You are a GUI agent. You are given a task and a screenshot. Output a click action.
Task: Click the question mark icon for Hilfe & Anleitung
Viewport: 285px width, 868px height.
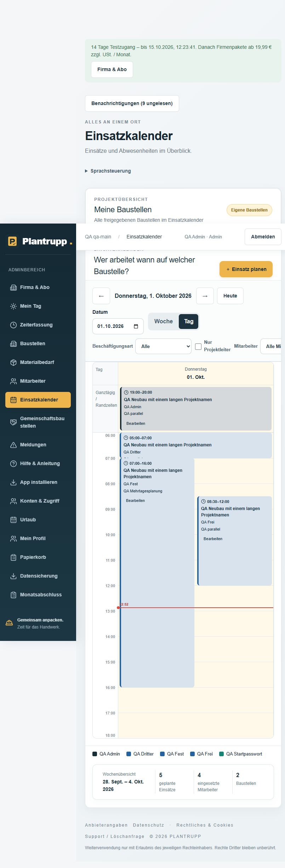tap(13, 464)
